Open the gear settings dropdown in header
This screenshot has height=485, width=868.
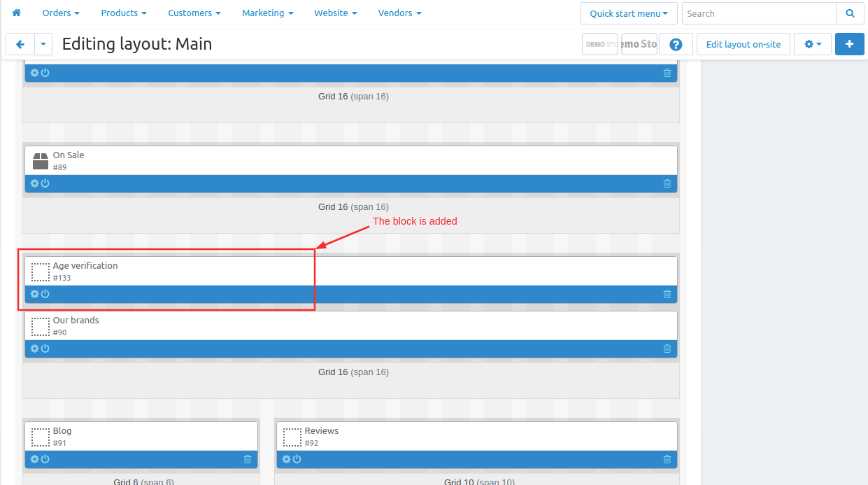pyautogui.click(x=812, y=44)
